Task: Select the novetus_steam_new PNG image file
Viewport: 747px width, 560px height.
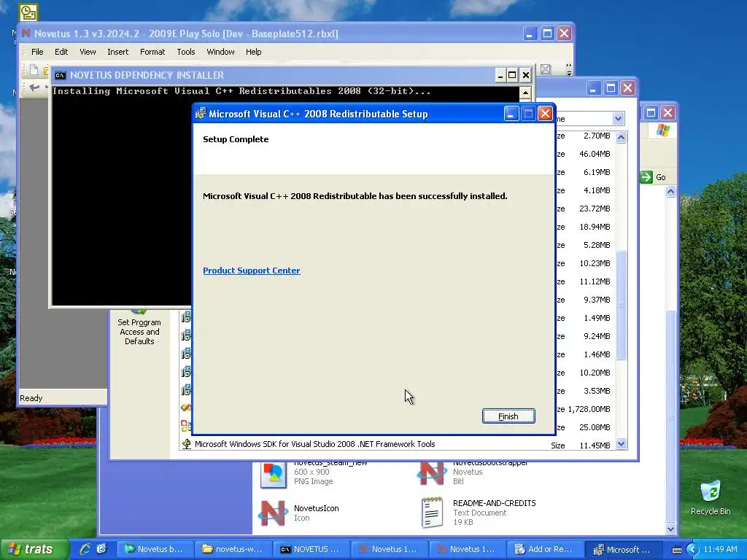Action: pos(314,474)
